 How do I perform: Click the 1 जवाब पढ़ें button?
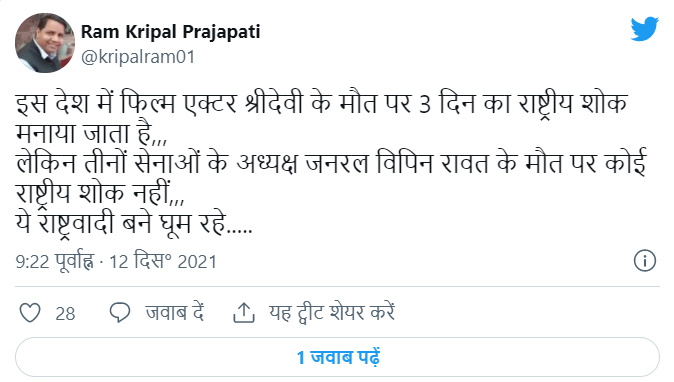tap(337, 357)
